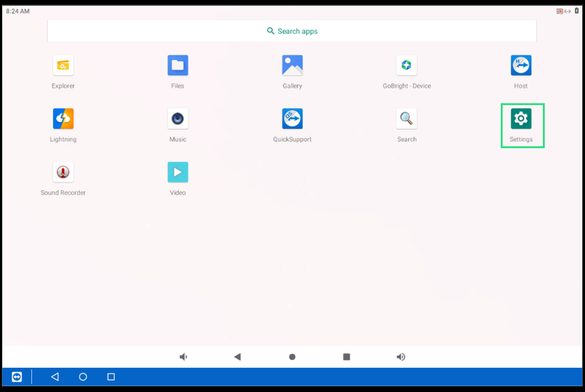585x392 pixels.
Task: Open the TeamViewer Host app
Action: 521,66
